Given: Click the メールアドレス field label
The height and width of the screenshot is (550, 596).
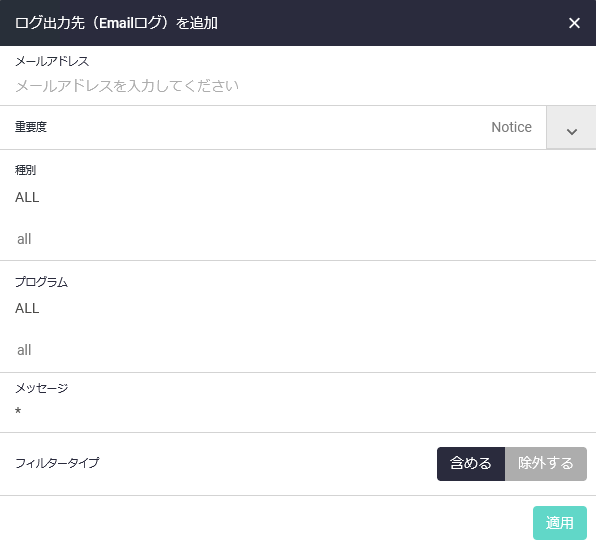Looking at the screenshot, I should pyautogui.click(x=52, y=61).
